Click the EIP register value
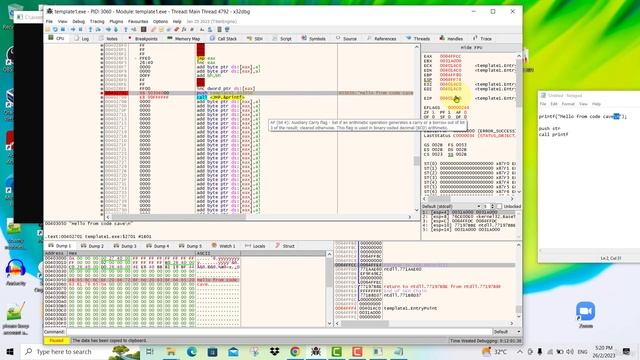640x360 pixels. (x=450, y=98)
